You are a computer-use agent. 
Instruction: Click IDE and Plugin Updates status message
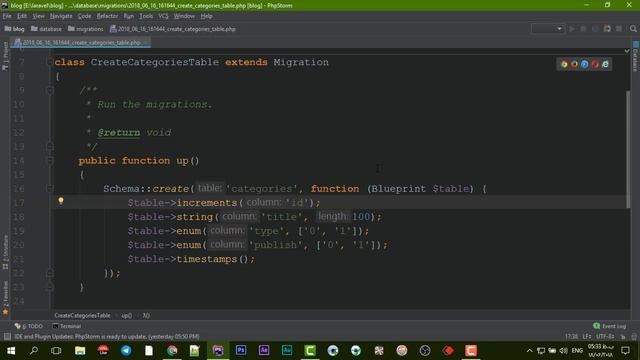(107, 337)
